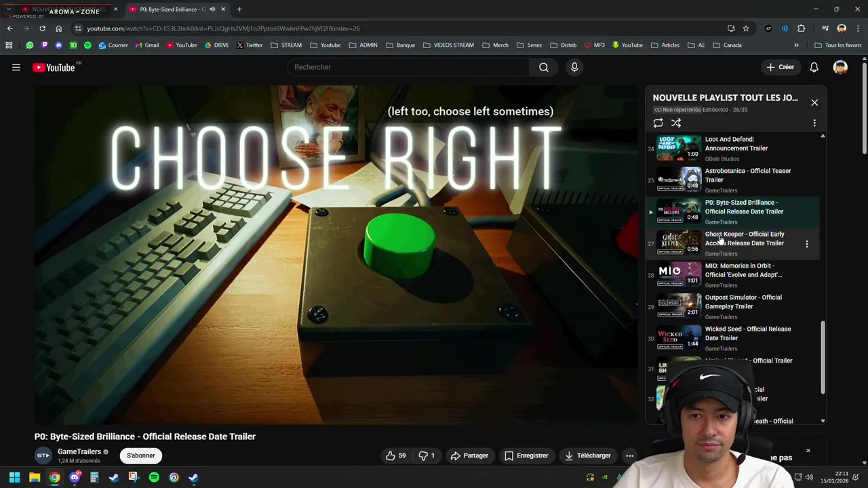Open the WhatsApp bookmark icon
868x488 pixels.
click(30, 45)
